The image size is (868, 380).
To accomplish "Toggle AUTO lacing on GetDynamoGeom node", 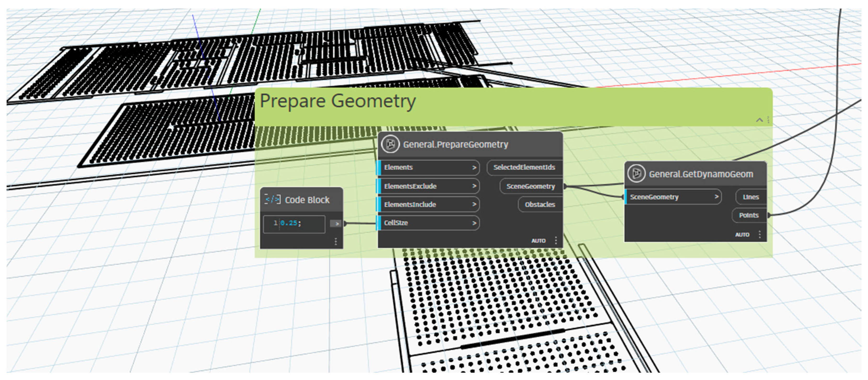I will (x=742, y=235).
